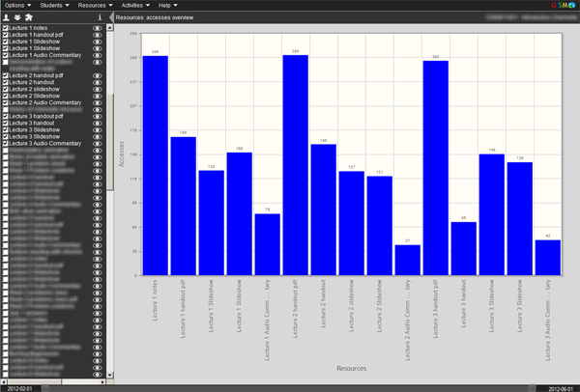Click the groups icon in panel header
580x392 pixels.
(17, 17)
